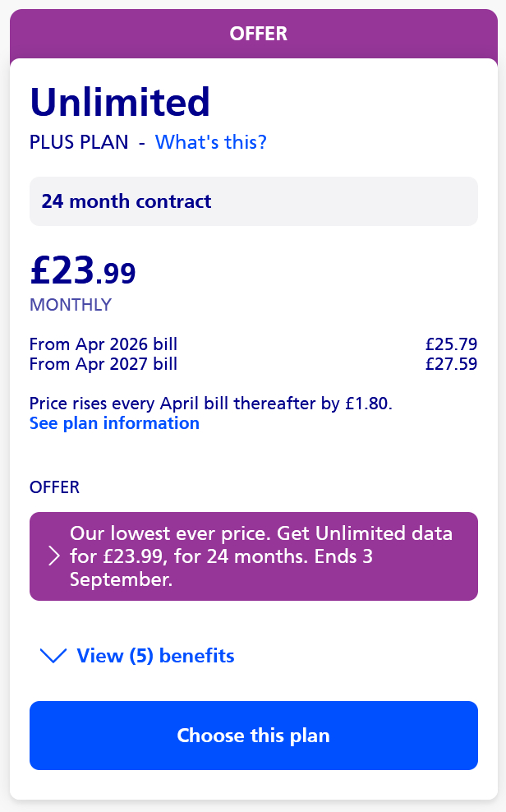Click the small OFFER label above banner
Screen dimensions: 506x812
[54, 487]
